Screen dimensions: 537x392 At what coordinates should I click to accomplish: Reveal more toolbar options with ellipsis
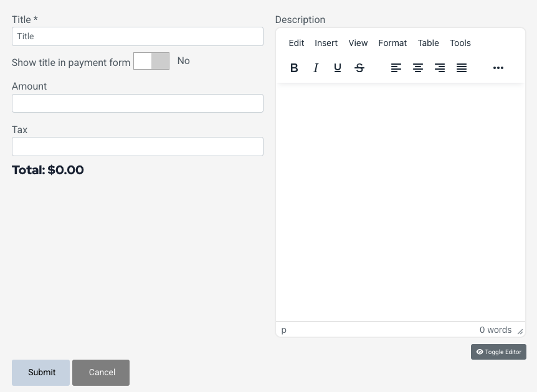[498, 68]
